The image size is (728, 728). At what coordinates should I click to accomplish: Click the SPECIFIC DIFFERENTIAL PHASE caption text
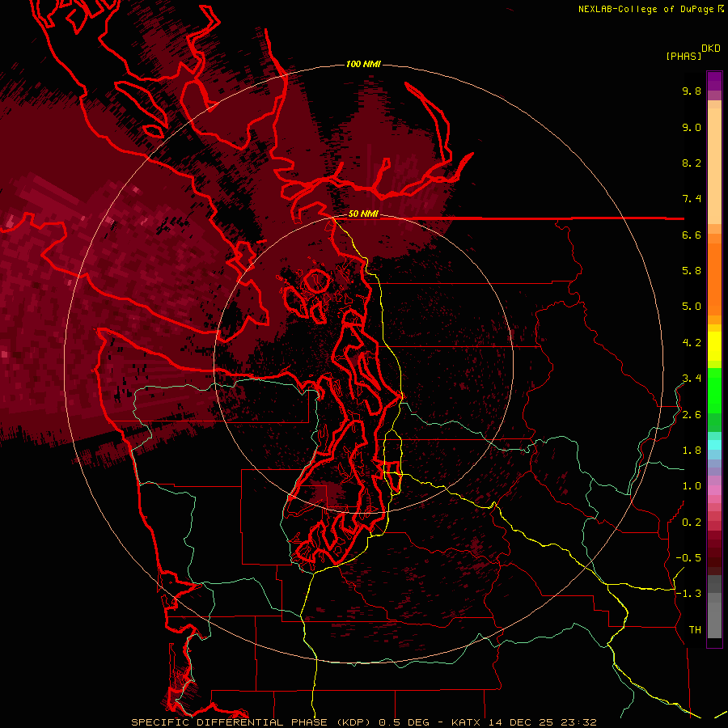tap(229, 722)
